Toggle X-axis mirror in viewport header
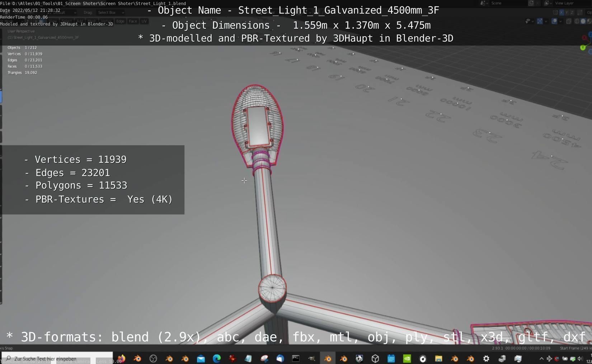Screen dimensions: 592x364 (562, 12)
